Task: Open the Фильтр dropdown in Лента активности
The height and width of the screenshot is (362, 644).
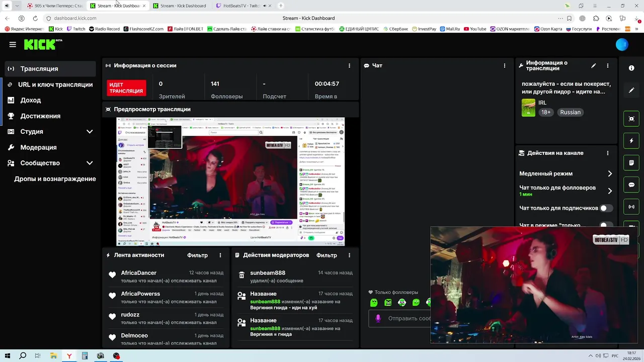Action: 197,255
